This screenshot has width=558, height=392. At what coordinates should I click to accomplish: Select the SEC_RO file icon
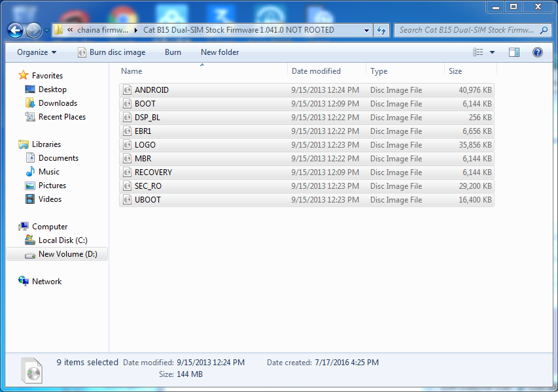(127, 186)
